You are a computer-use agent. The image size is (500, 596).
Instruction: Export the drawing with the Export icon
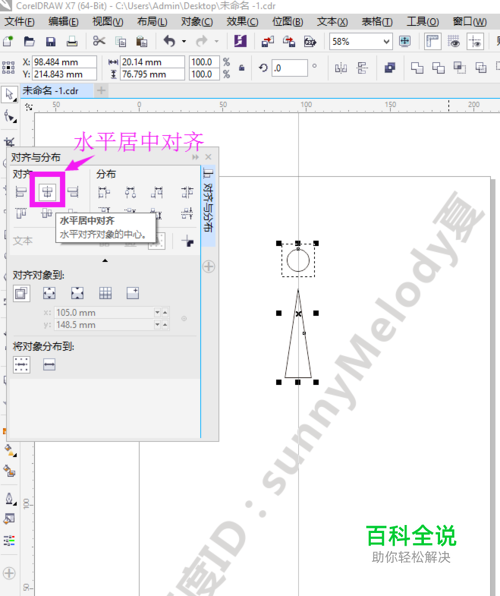click(x=289, y=41)
